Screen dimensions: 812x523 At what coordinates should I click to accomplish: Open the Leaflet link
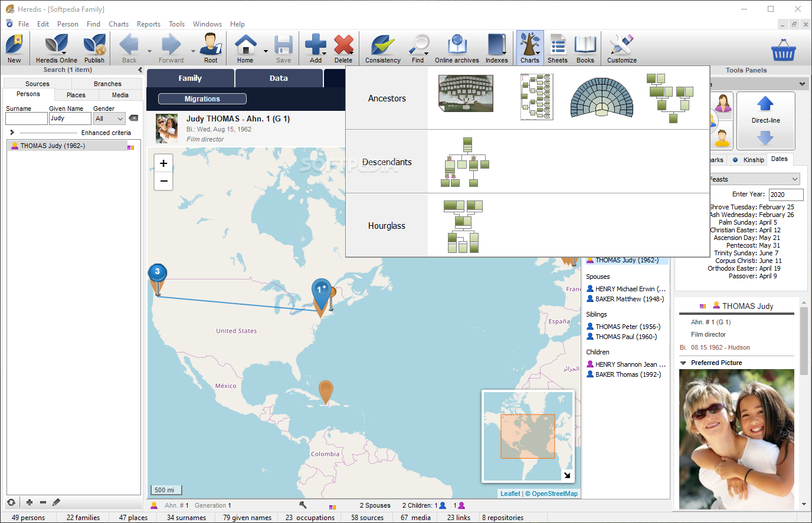click(510, 494)
